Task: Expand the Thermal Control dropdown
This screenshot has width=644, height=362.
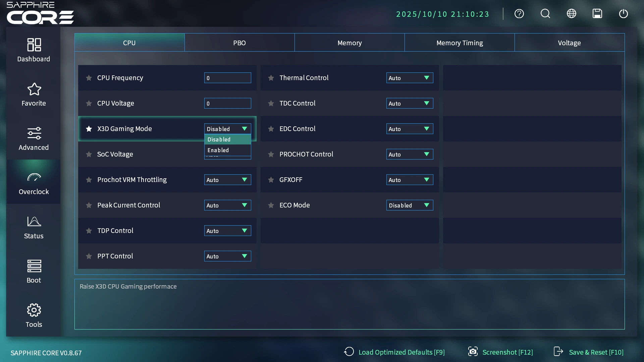Action: [x=410, y=78]
